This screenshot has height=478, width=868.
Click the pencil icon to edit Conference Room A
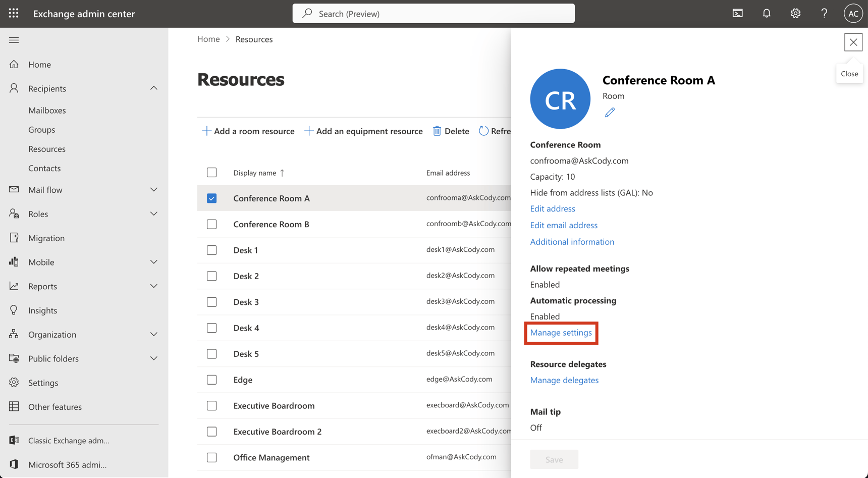pos(610,112)
